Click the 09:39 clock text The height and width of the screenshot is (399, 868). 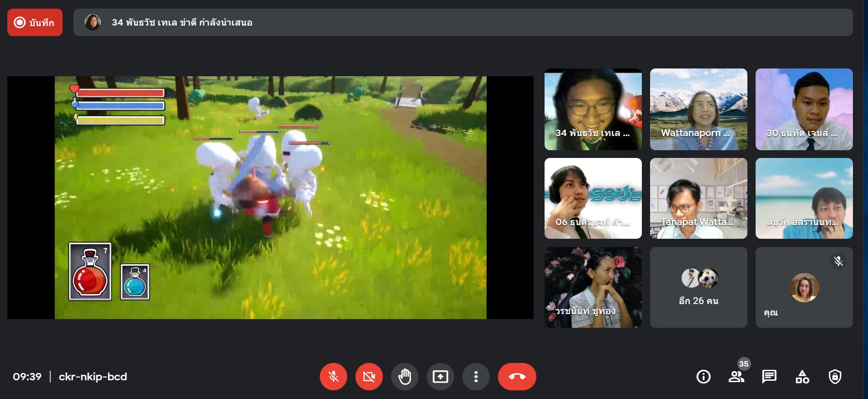pyautogui.click(x=27, y=377)
